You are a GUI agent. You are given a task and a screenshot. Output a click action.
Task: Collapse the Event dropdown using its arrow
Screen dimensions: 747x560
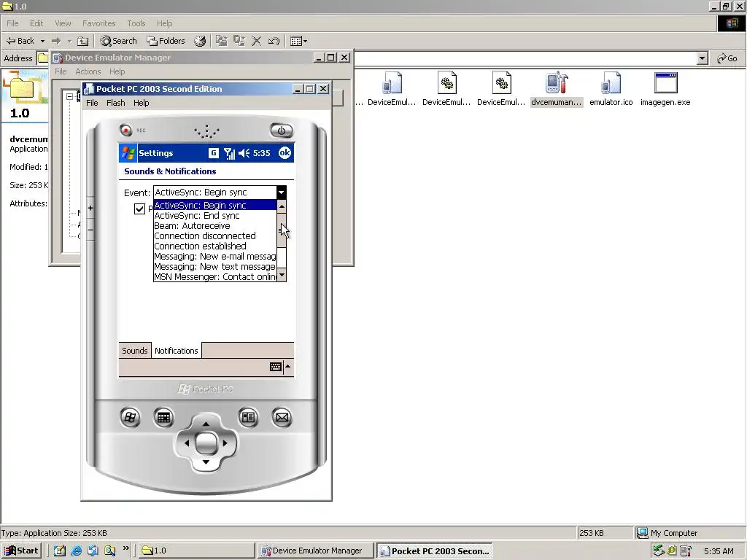tap(281, 192)
